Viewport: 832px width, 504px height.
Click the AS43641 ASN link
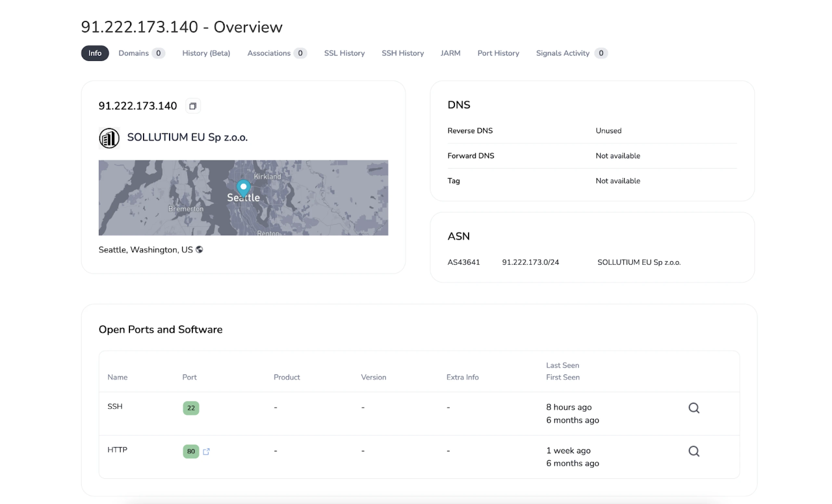pyautogui.click(x=463, y=262)
